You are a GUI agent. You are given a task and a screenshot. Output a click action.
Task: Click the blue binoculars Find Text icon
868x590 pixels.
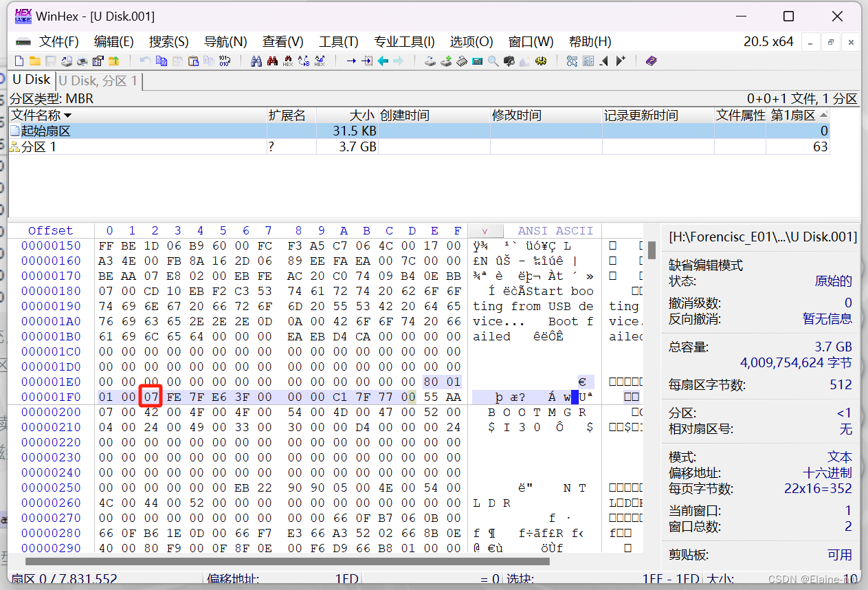point(256,61)
